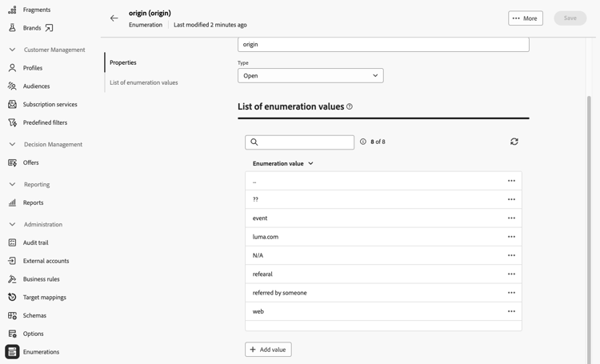Open more actions for event value

(511, 218)
